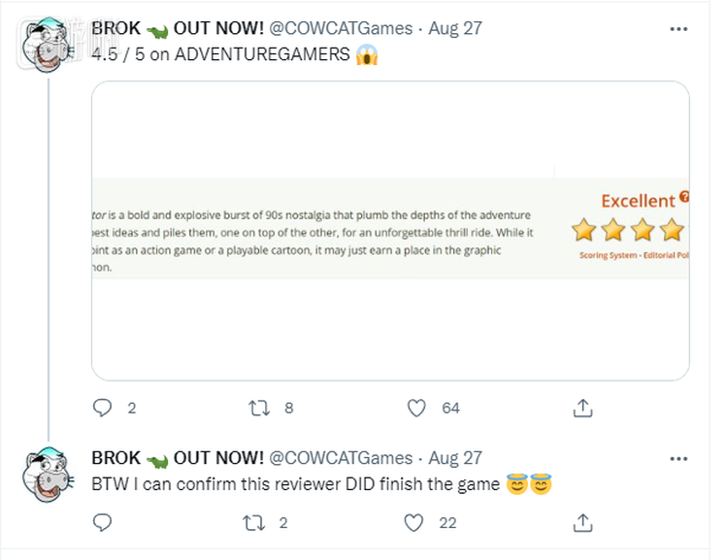The height and width of the screenshot is (560, 728).
Task: Open more options on the second tweet
Action: click(x=678, y=458)
